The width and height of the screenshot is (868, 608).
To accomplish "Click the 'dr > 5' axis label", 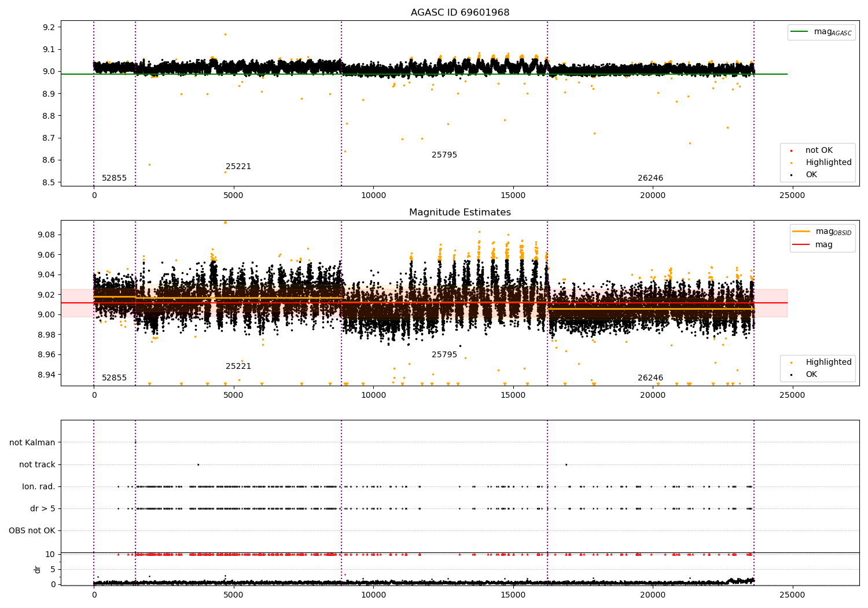I will pyautogui.click(x=43, y=509).
